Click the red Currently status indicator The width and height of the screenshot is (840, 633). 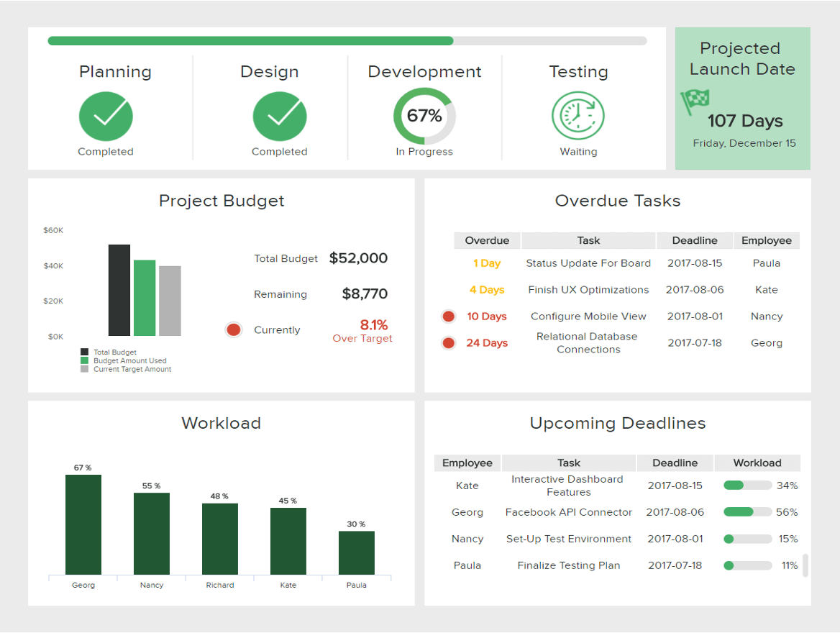tap(233, 329)
